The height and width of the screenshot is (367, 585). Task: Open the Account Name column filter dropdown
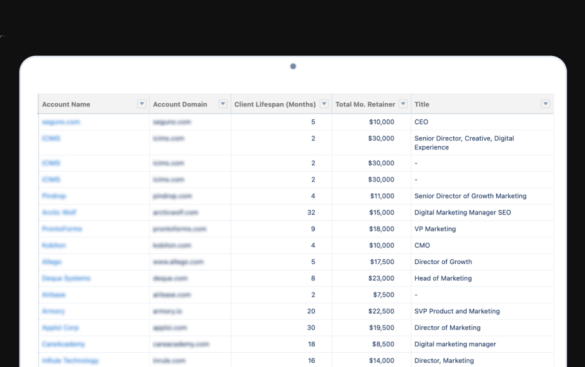(x=141, y=104)
